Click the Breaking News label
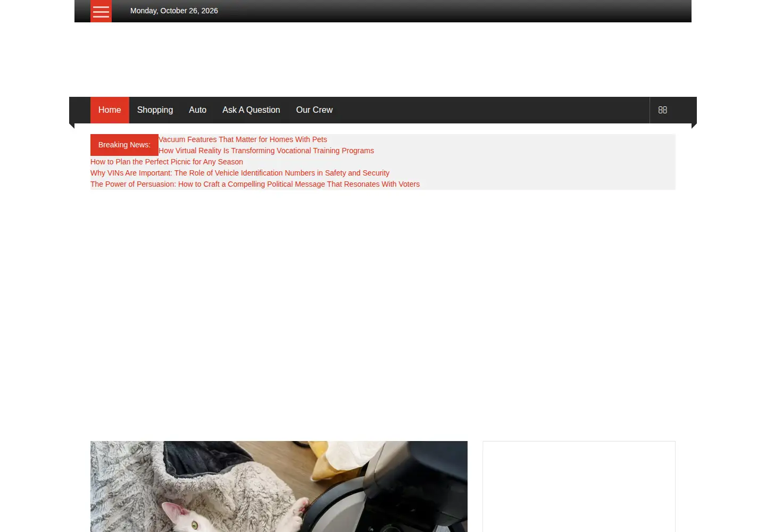Screen dimensions: 766x532 (x=124, y=145)
